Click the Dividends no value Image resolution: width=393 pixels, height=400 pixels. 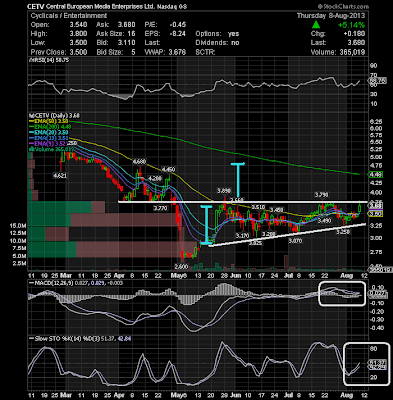click(x=235, y=43)
